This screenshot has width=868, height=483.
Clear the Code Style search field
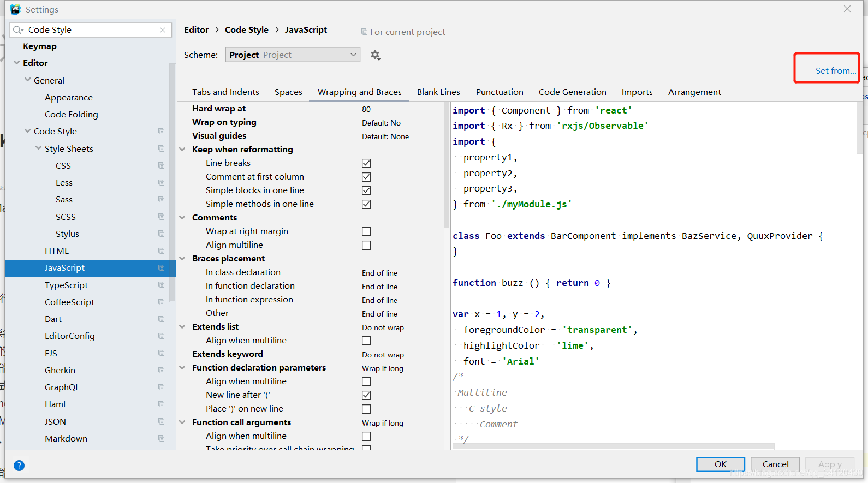163,30
